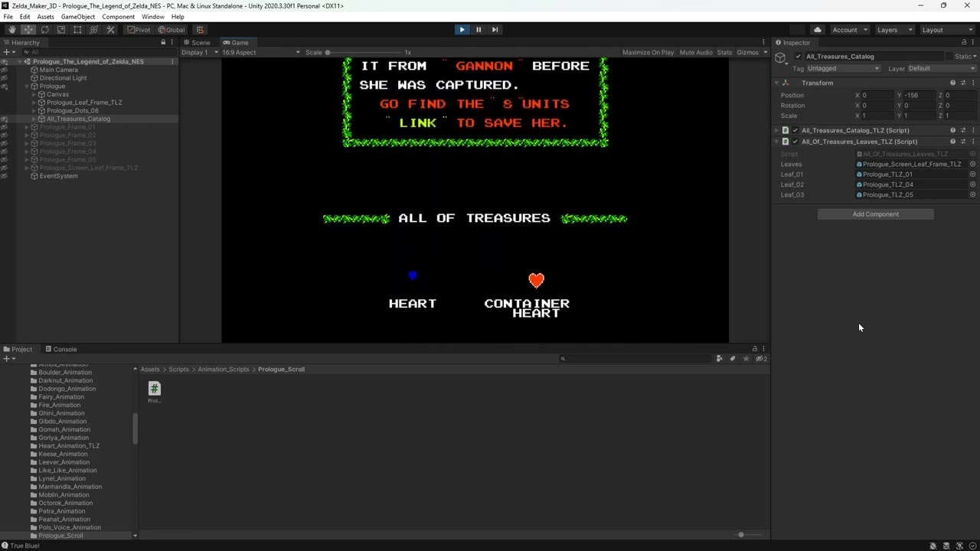Lock the Hierarchy panel
The width and height of the screenshot is (980, 551).
[163, 42]
